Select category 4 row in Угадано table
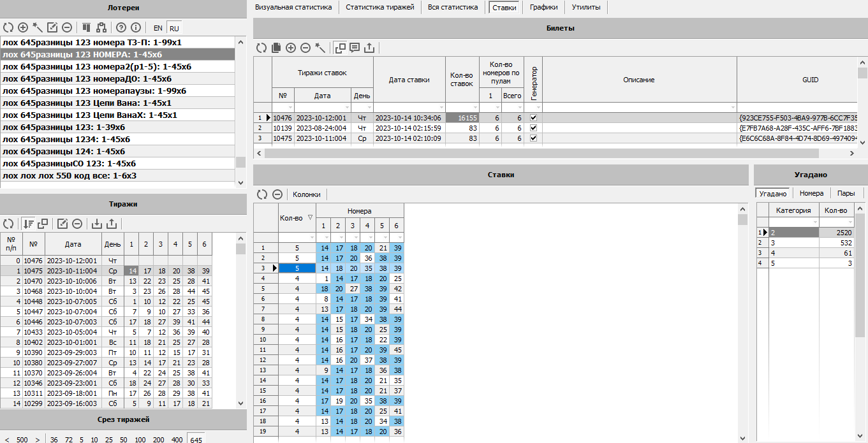The image size is (868, 443). click(804, 252)
